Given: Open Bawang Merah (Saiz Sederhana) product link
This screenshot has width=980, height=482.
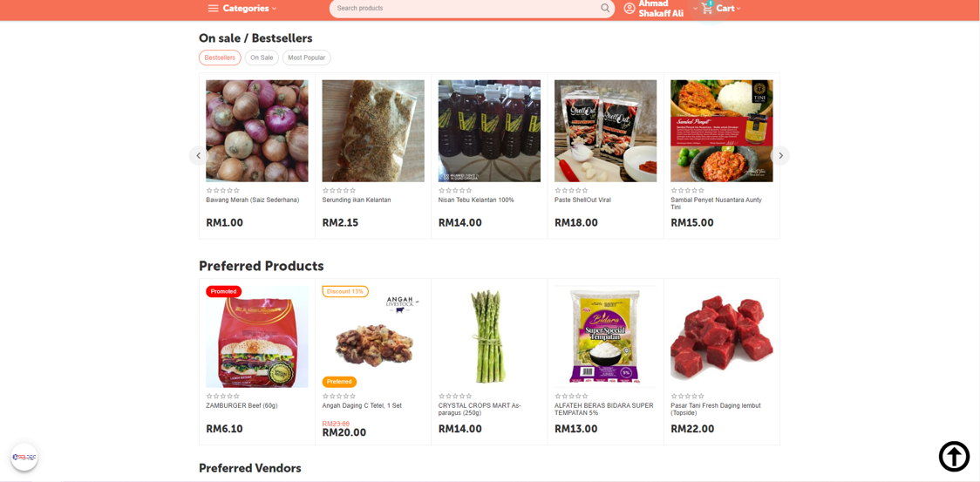Looking at the screenshot, I should [x=252, y=200].
